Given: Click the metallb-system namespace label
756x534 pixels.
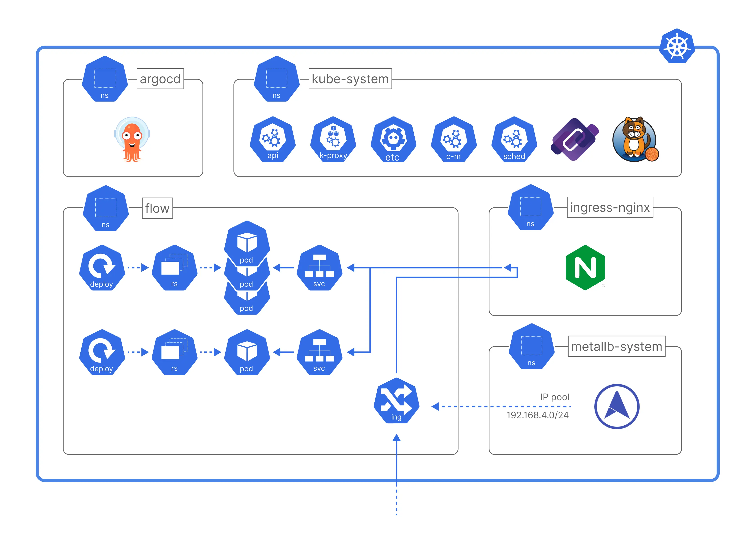Looking at the screenshot, I should pyautogui.click(x=616, y=346).
